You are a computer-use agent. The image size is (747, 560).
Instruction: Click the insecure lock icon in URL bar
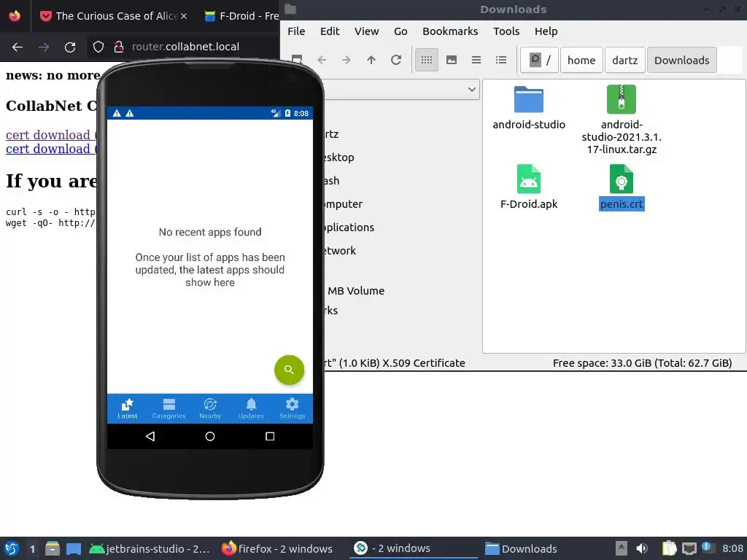click(x=119, y=47)
